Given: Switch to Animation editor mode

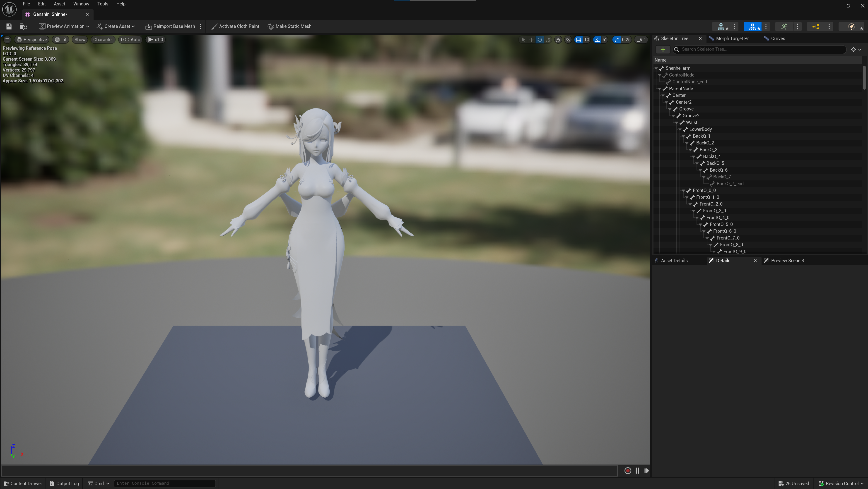Looking at the screenshot, I should point(784,26).
